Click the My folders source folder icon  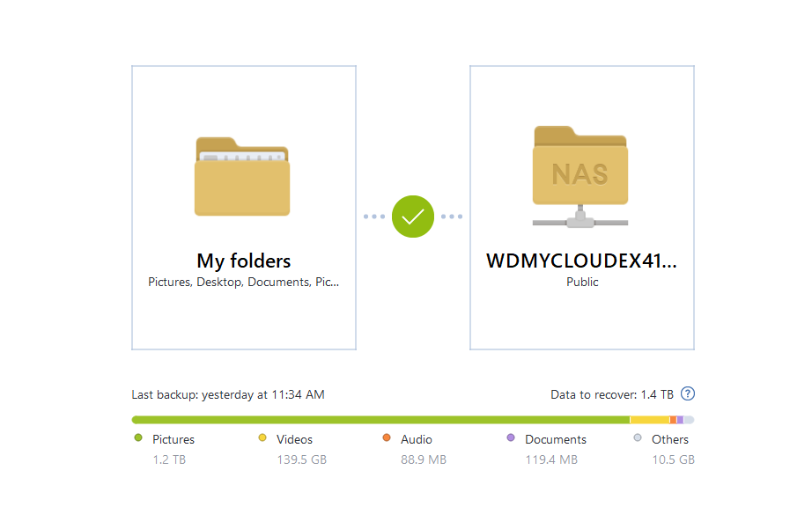click(x=242, y=177)
